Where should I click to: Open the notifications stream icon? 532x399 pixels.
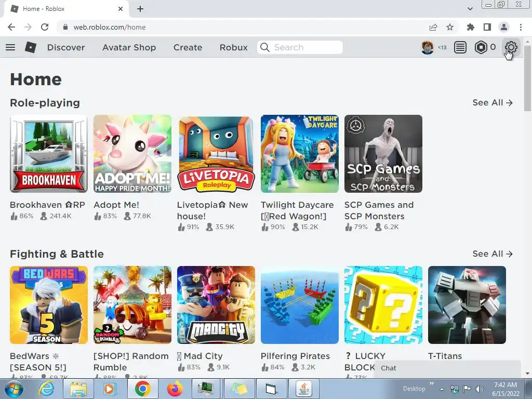460,47
